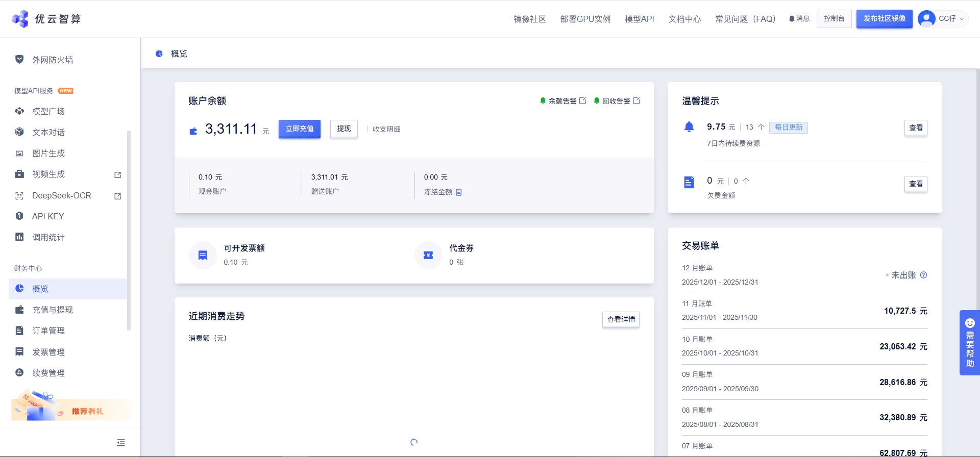This screenshot has height=457, width=980.
Task: Open the 需要帮助 floating help widget
Action: tap(970, 343)
